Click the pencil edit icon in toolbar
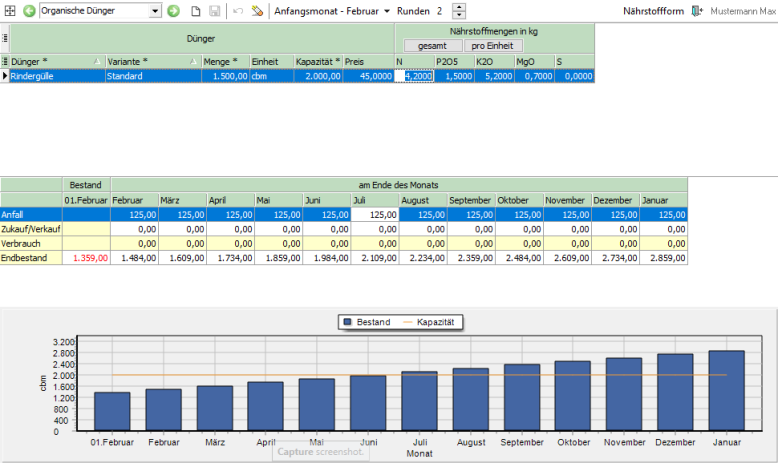This screenshot has width=778, height=463. click(257, 11)
